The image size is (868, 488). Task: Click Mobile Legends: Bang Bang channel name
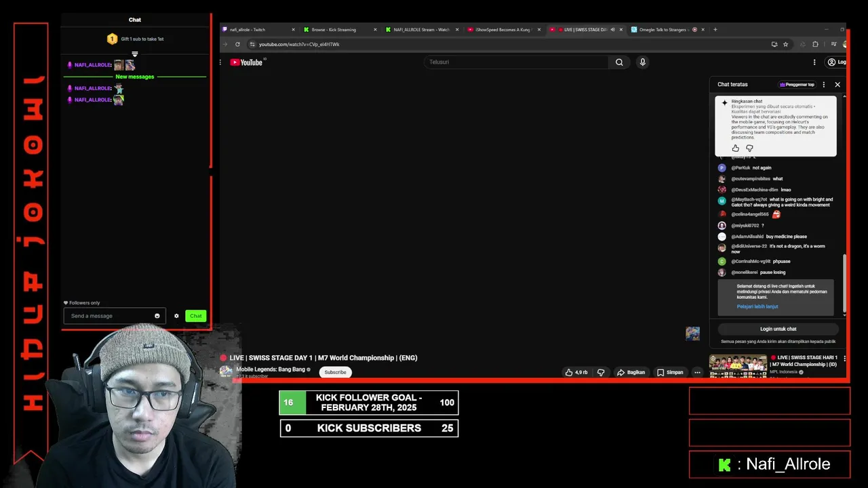coord(272,369)
